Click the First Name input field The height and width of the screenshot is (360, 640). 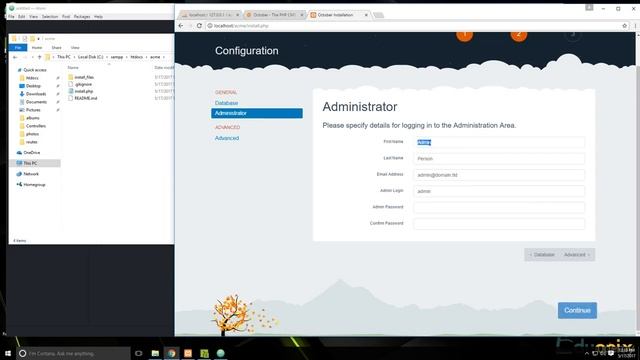(x=499, y=142)
